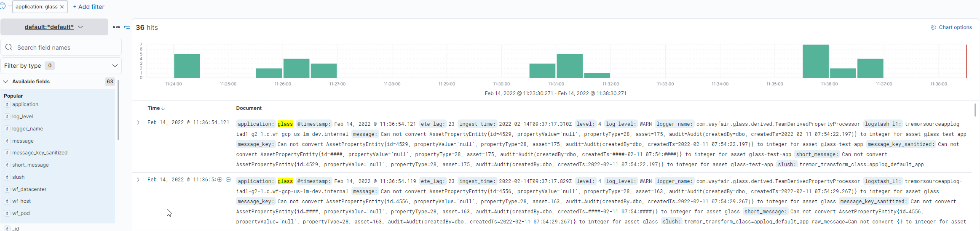This screenshot has width=980, height=231.
Task: Click the tallest histogram bar before 11:36:00
Action: tap(816, 61)
